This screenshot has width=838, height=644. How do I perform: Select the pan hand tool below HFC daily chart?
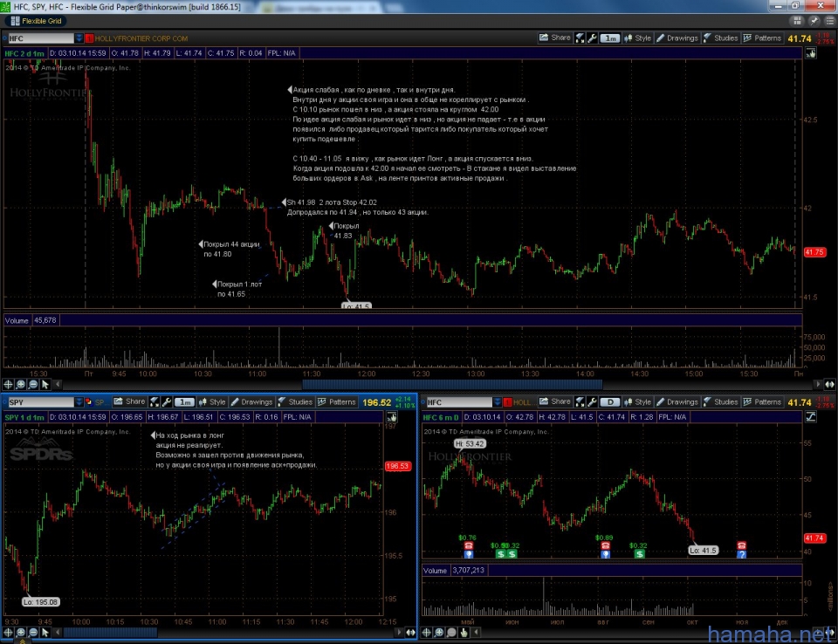[x=464, y=633]
